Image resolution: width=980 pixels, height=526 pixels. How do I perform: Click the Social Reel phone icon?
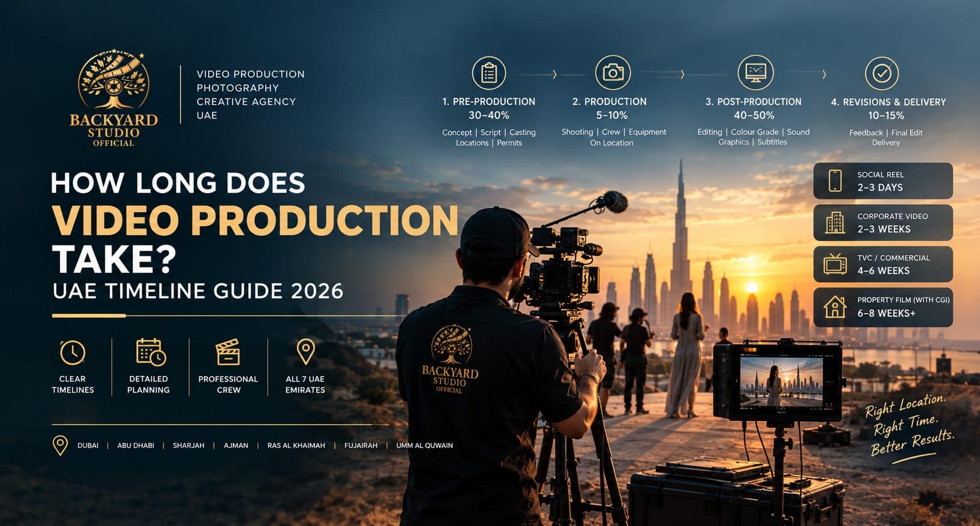tap(835, 181)
